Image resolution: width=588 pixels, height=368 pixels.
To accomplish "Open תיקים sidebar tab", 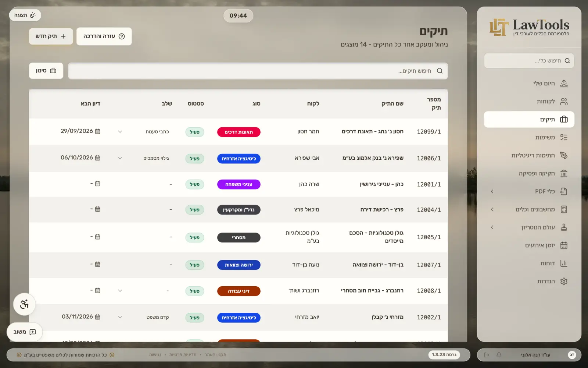I will [x=529, y=119].
